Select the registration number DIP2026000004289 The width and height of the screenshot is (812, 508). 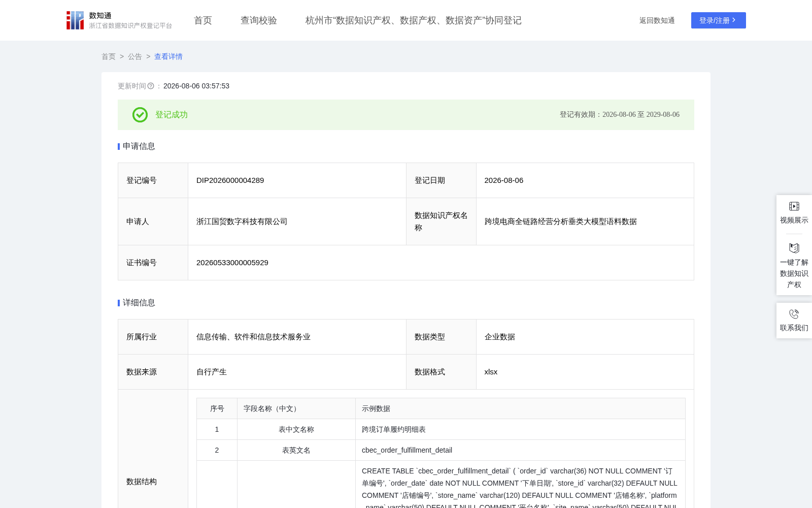click(x=230, y=180)
